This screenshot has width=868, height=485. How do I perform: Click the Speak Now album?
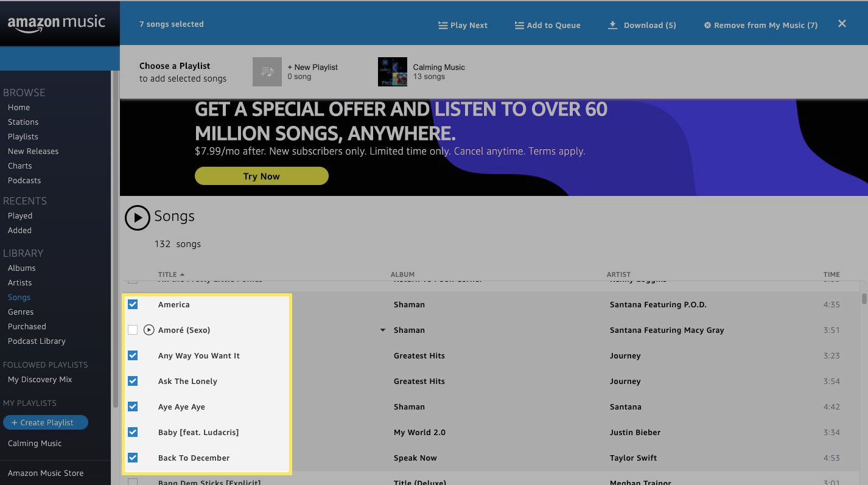[x=415, y=458]
